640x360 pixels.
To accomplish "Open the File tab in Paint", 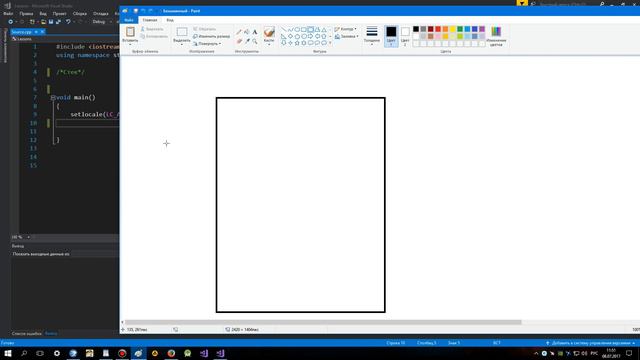I will click(129, 20).
